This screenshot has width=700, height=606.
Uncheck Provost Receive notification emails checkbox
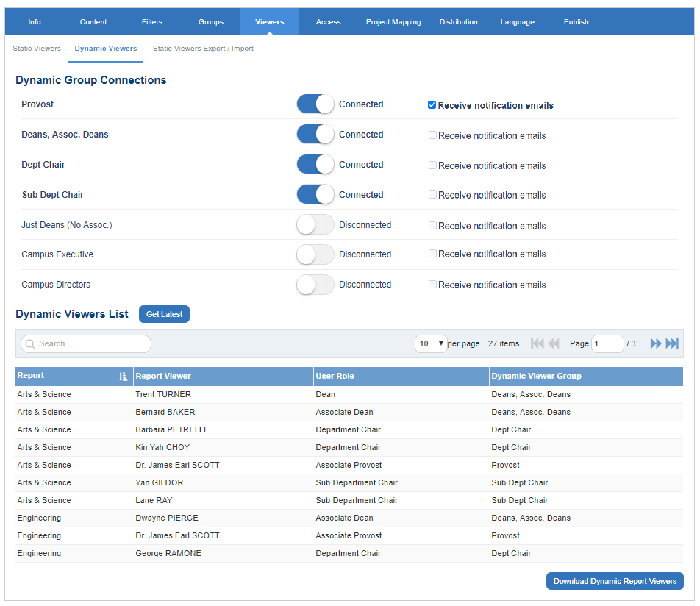click(x=432, y=105)
